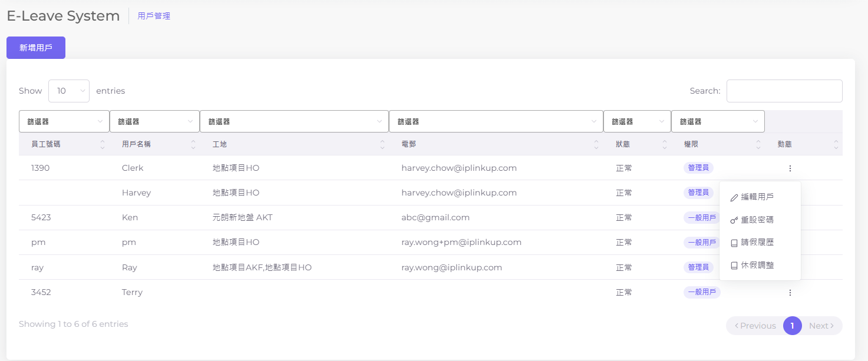Change the Show entries count dropdown
This screenshot has width=868, height=361.
tap(69, 91)
